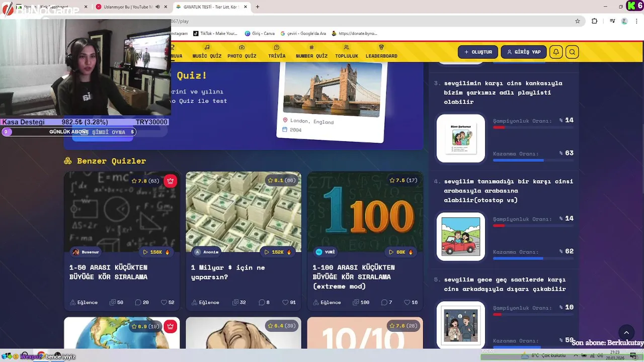Click the weather 8°C Çok bulutlu widget
Screen dimensions: 644x362
(544, 355)
